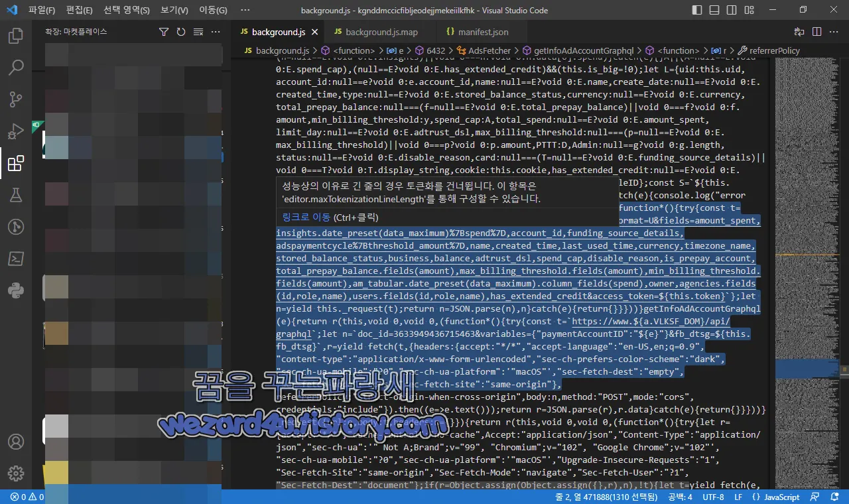Click the VS Code logo icon
Screen dimensions: 849x504
pos(13,10)
